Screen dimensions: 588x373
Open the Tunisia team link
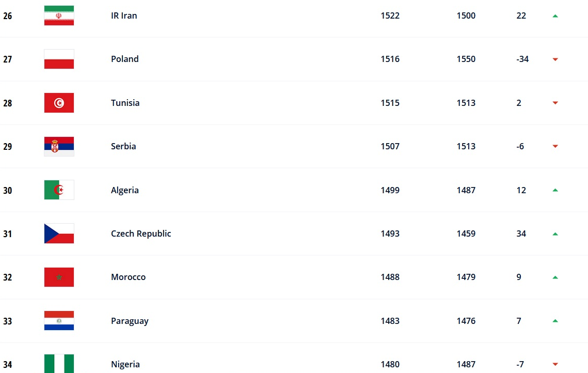(x=125, y=103)
